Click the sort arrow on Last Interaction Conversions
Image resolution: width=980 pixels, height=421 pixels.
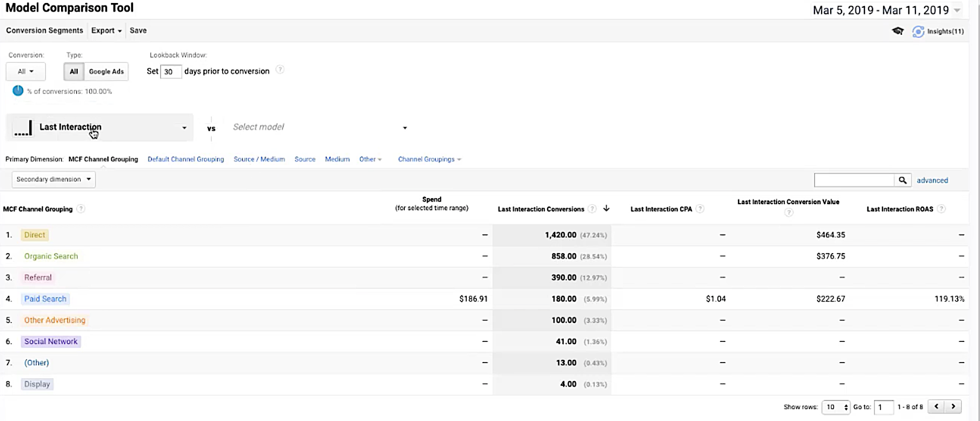(x=607, y=208)
